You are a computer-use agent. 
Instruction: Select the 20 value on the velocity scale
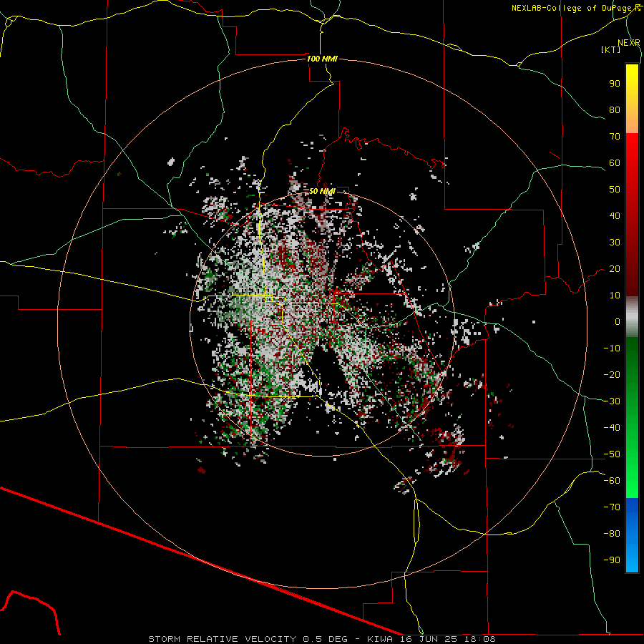point(615,269)
